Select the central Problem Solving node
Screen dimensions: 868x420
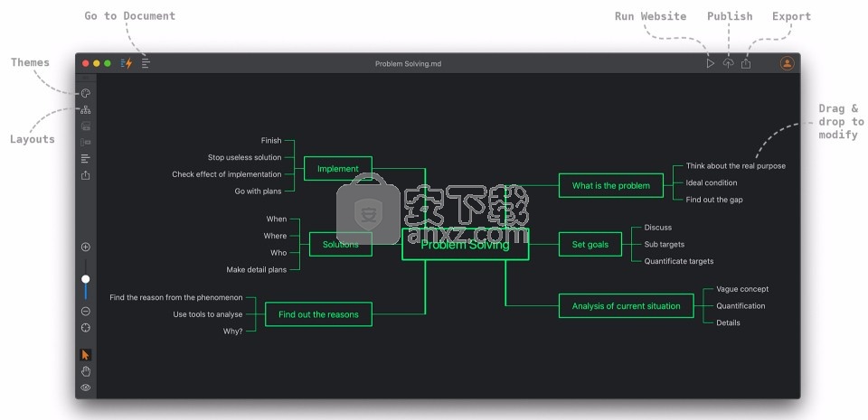point(465,244)
